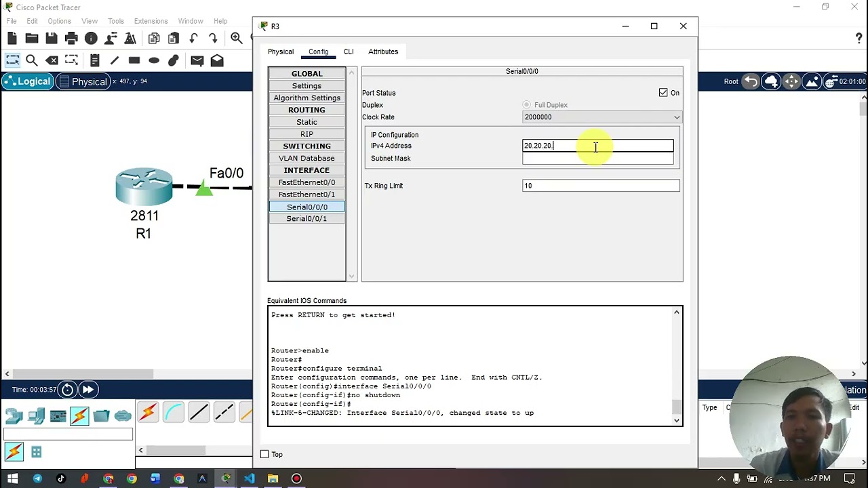
Task: Choose the Network Devices category
Action: [14, 415]
